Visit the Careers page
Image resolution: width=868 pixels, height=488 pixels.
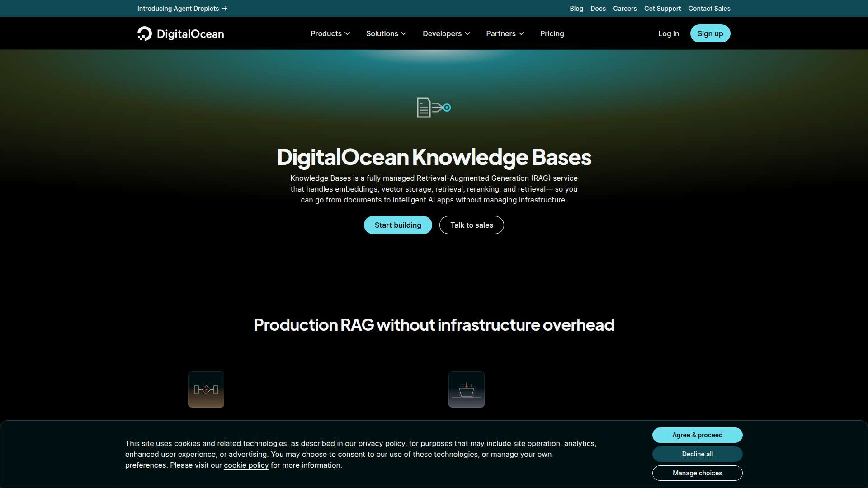[625, 9]
